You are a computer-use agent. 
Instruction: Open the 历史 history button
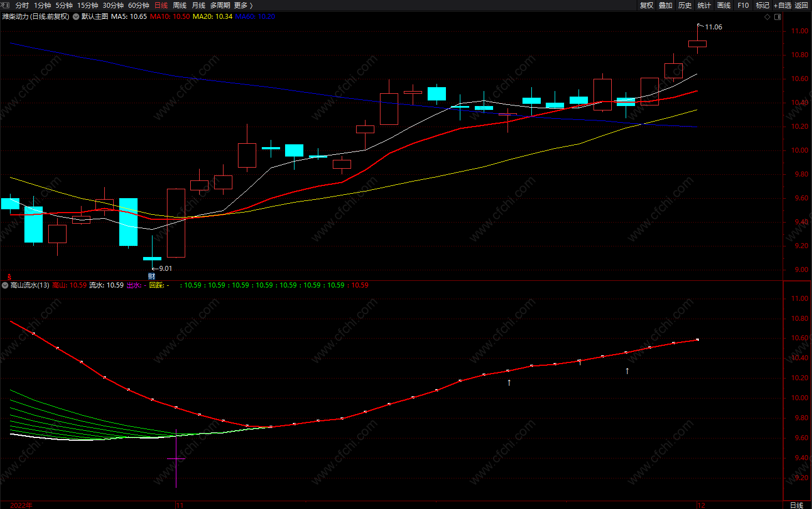pyautogui.click(x=685, y=5)
